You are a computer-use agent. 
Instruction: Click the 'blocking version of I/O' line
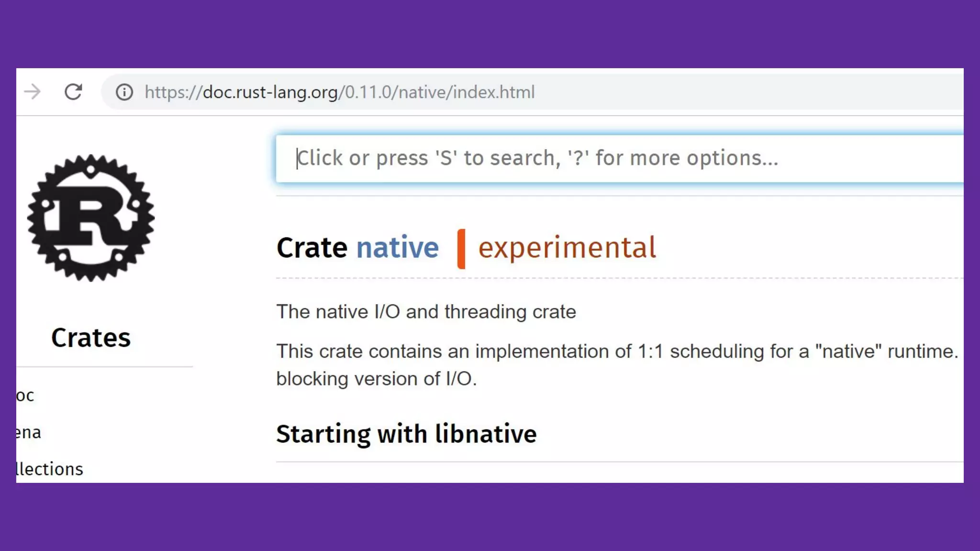(x=376, y=379)
